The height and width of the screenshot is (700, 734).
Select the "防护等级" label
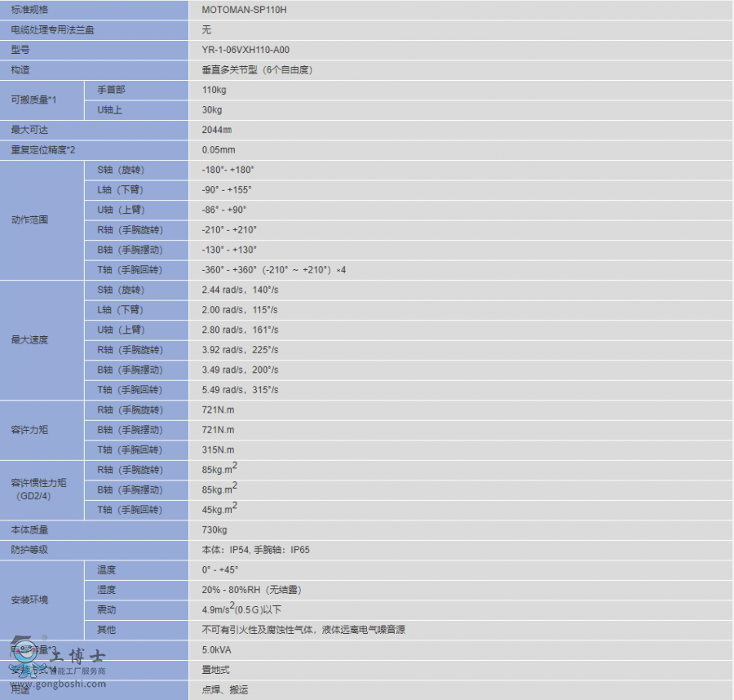29,550
